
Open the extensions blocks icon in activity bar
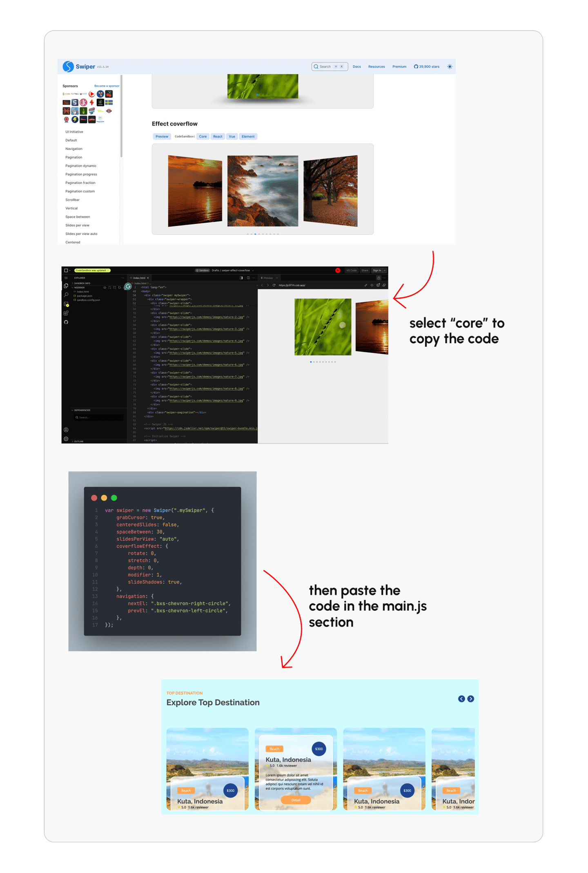66,313
